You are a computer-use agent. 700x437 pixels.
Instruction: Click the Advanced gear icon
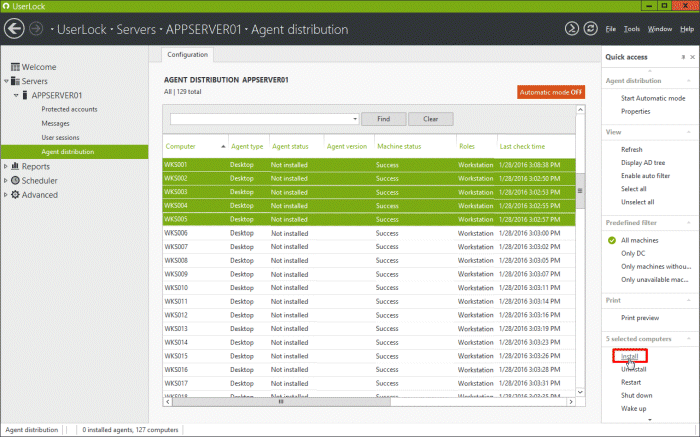[x=15, y=195]
